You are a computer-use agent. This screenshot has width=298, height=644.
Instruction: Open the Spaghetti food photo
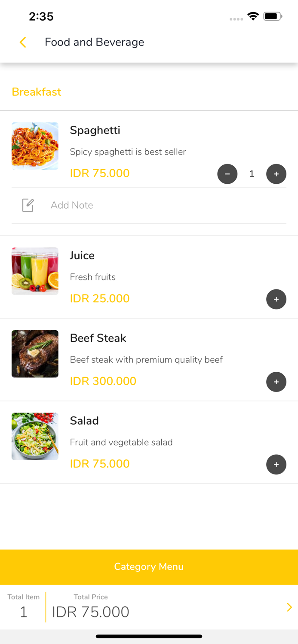35,146
